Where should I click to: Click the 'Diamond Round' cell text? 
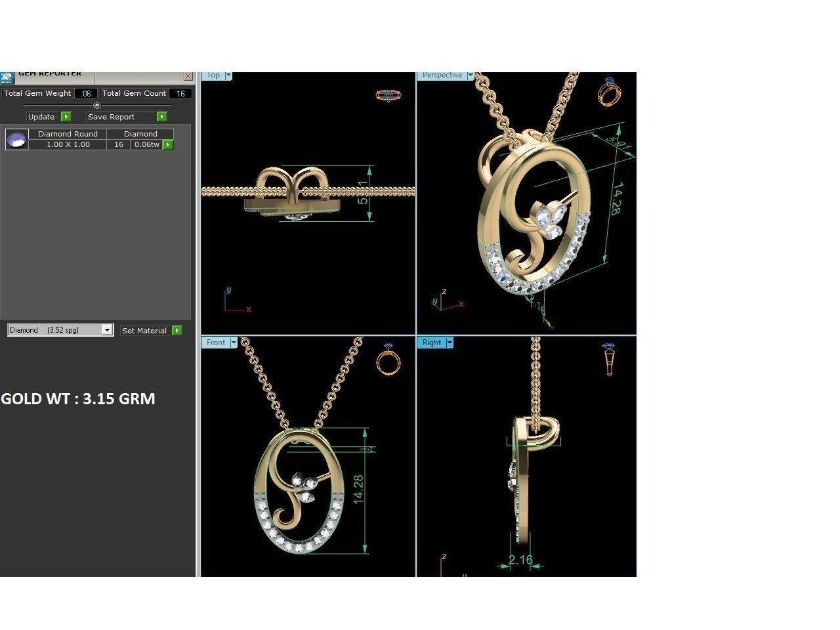[x=68, y=134]
